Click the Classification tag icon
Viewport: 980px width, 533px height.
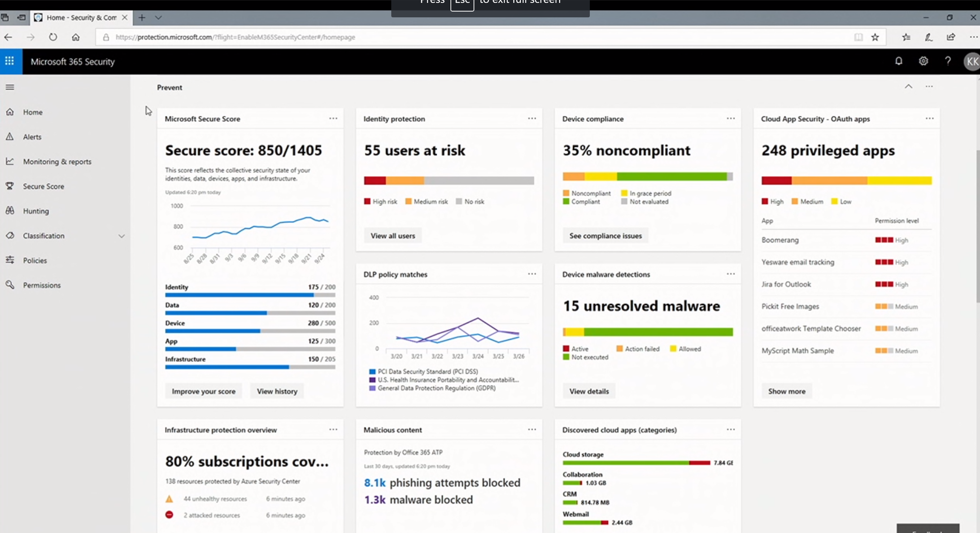coord(10,236)
